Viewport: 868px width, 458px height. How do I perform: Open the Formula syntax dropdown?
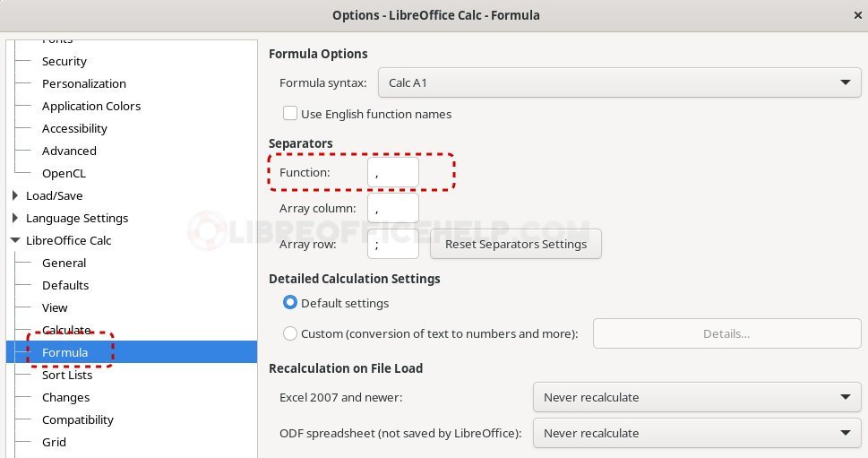(x=620, y=82)
